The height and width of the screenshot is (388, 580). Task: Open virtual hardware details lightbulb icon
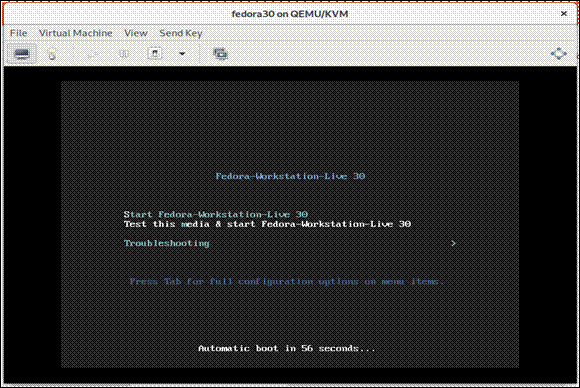tap(52, 54)
